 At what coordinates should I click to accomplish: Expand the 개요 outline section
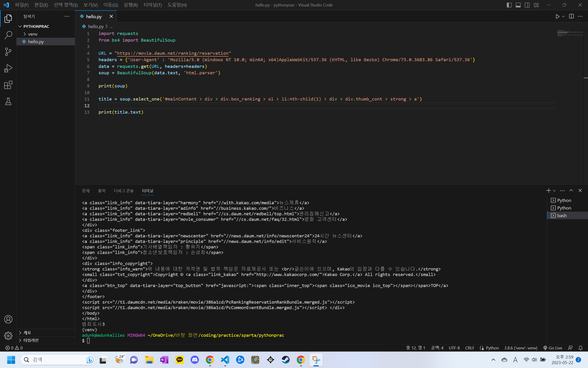coord(46,333)
